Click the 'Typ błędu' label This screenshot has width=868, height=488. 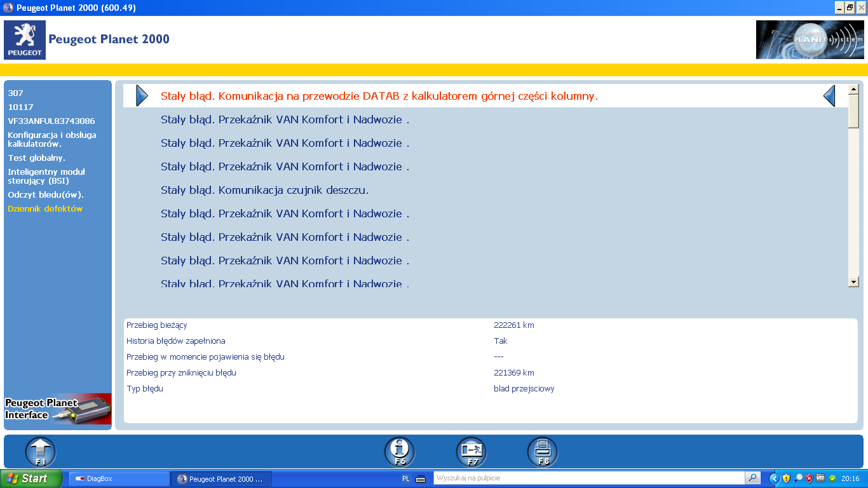click(145, 388)
